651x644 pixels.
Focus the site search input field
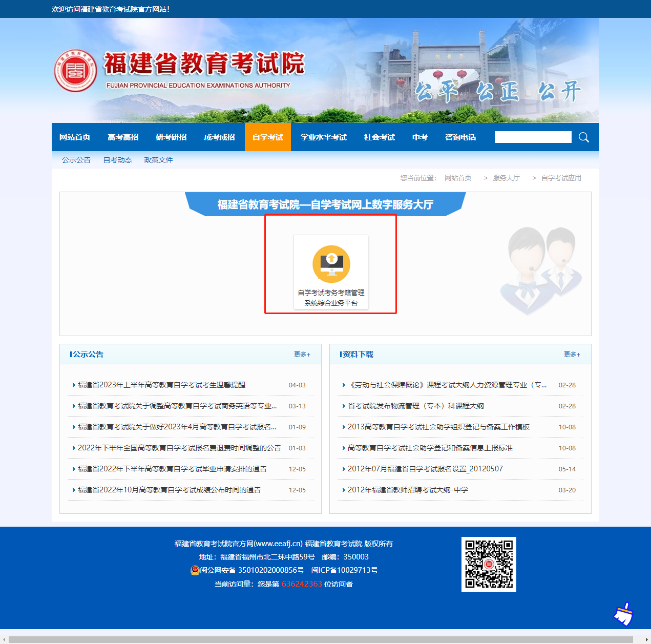(533, 137)
